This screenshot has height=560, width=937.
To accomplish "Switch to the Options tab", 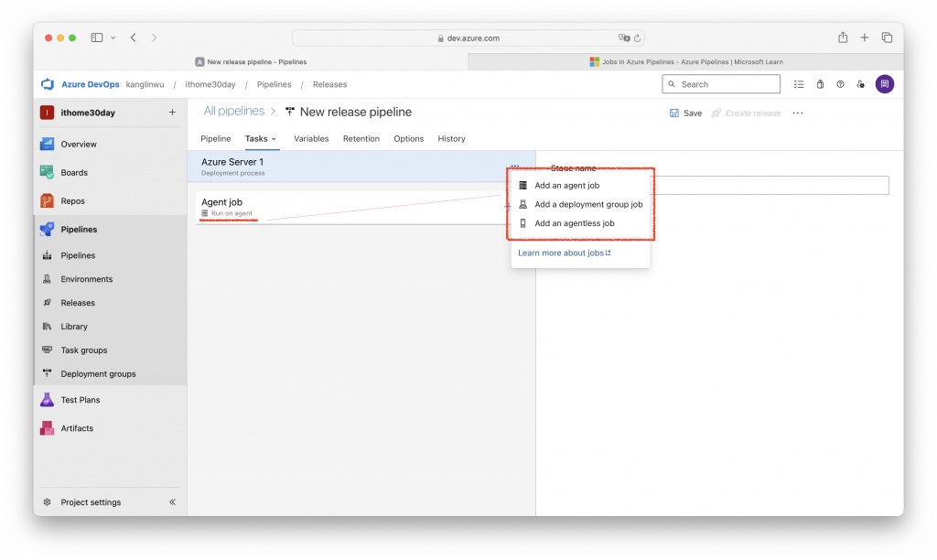I will click(408, 139).
